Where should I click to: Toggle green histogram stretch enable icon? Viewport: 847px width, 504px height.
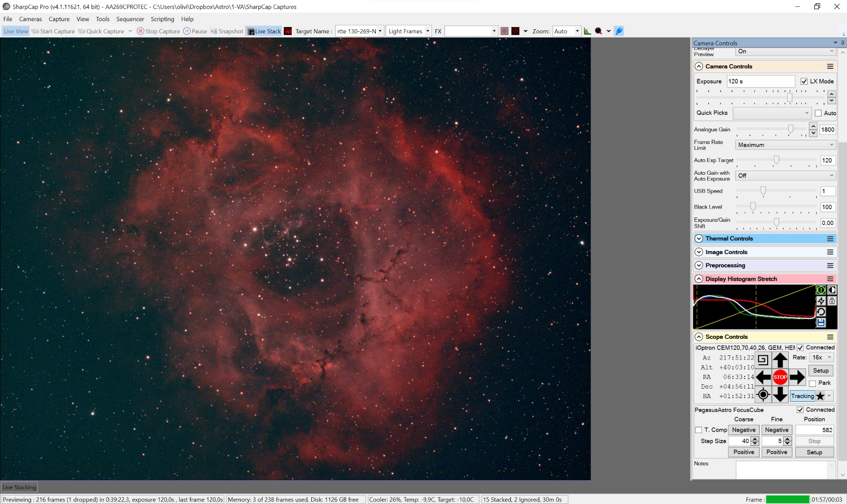pos(821,290)
